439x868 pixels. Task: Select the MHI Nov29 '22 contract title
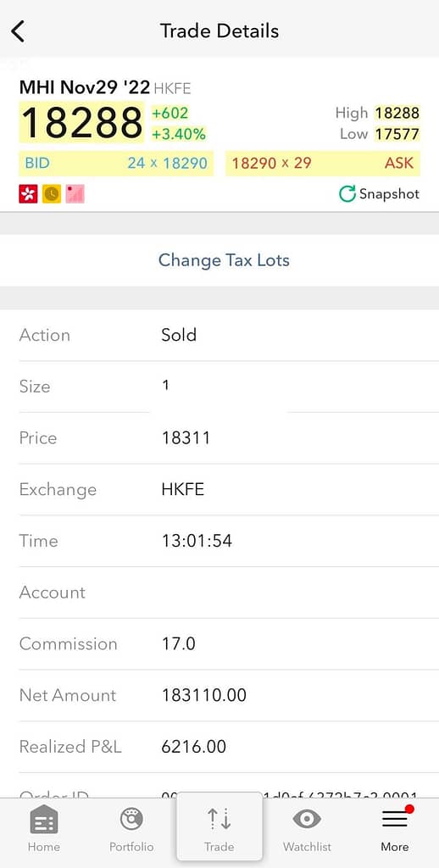[85, 87]
